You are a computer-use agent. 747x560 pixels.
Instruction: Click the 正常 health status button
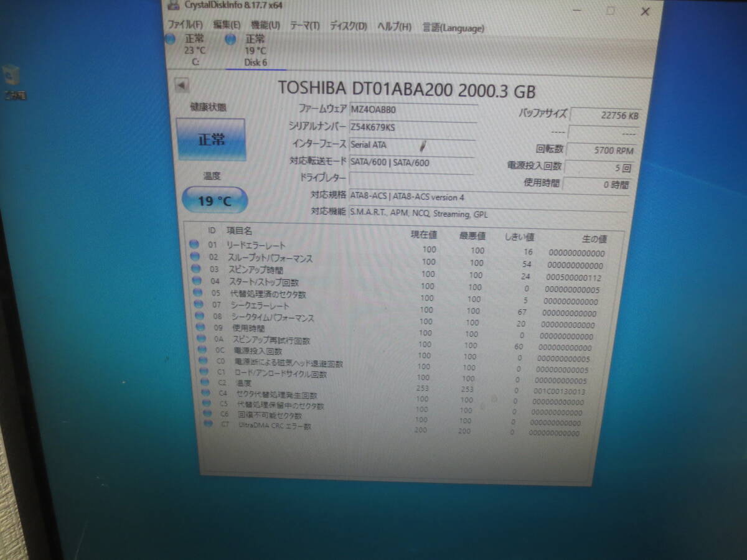(x=211, y=139)
